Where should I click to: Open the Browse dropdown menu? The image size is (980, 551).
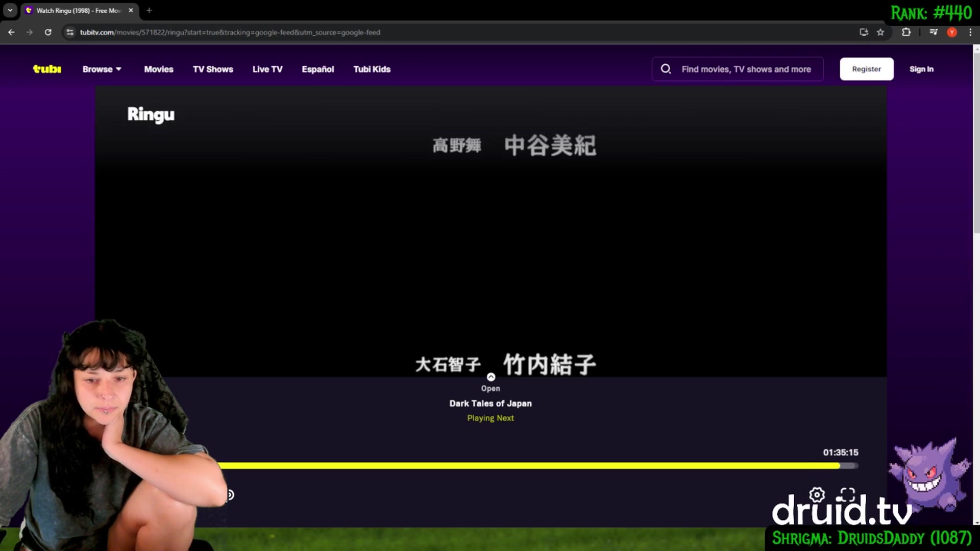[102, 69]
